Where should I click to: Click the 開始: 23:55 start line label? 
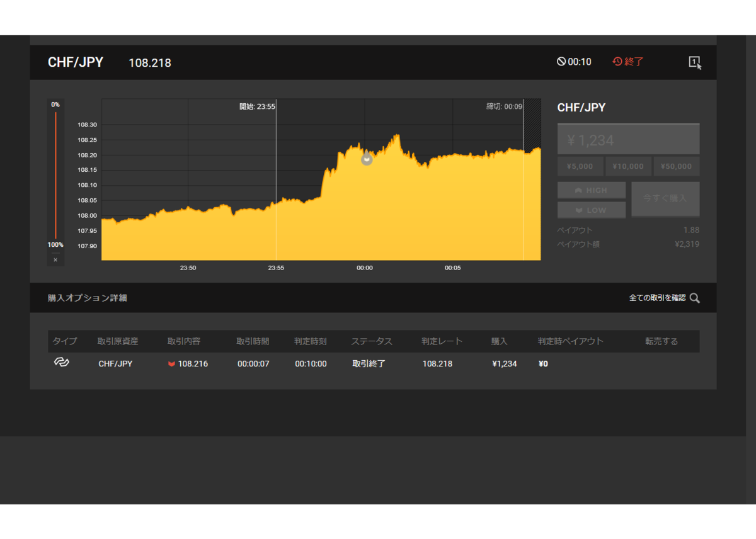[x=257, y=106]
